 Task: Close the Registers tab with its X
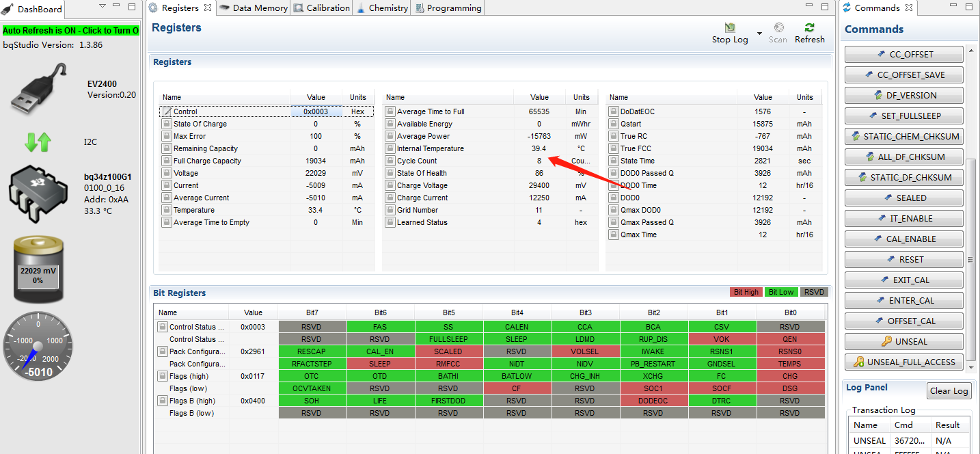(x=208, y=8)
